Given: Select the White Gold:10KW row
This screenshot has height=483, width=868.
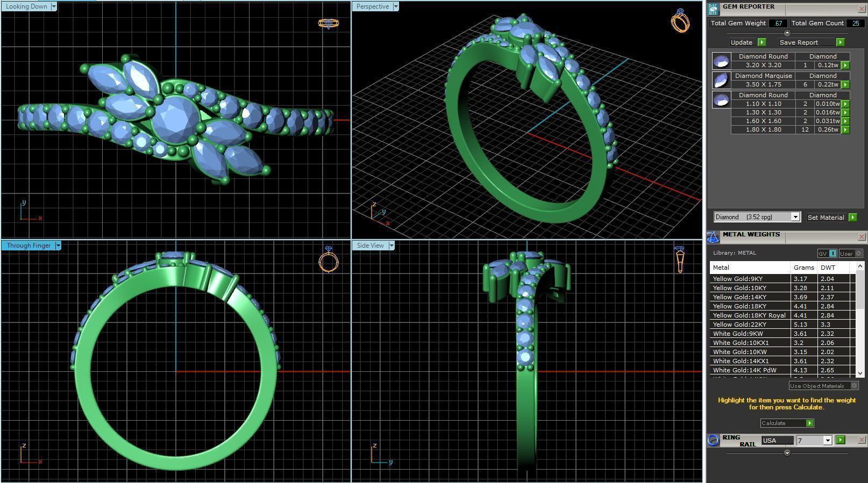Looking at the screenshot, I should point(782,351).
